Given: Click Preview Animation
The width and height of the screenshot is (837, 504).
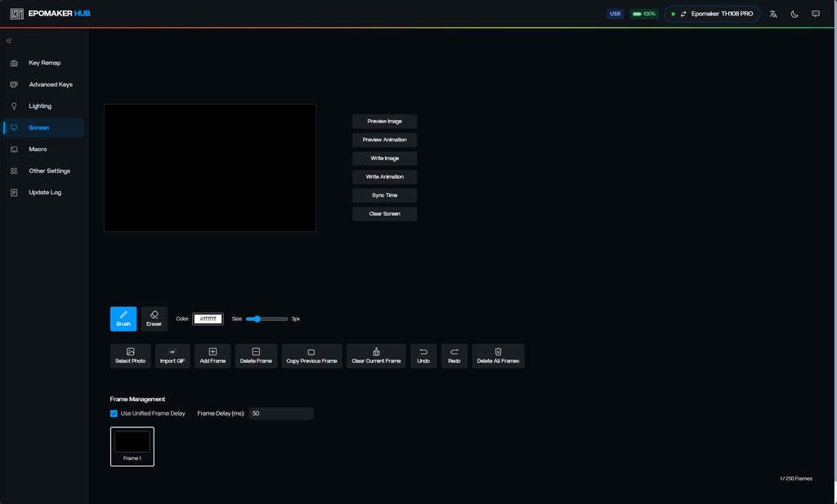Looking at the screenshot, I should coord(384,140).
